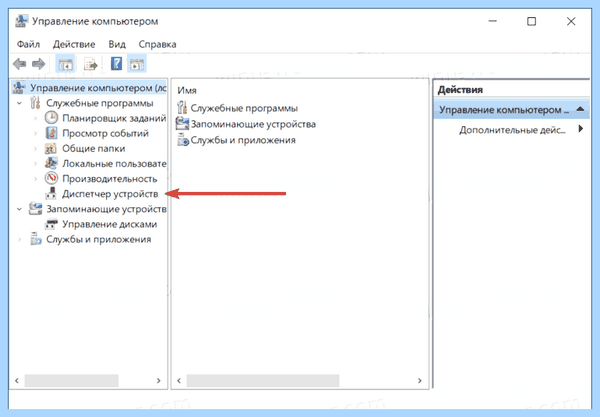Expand the Общие папки node
The width and height of the screenshot is (600, 417).
[35, 148]
